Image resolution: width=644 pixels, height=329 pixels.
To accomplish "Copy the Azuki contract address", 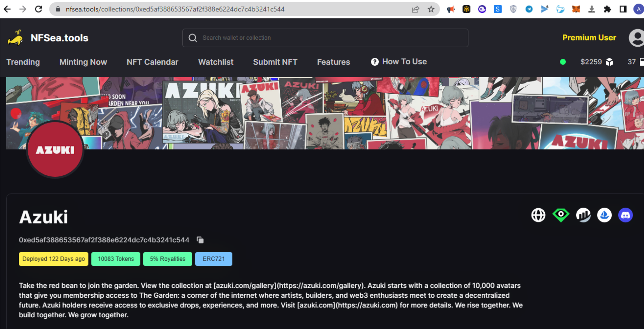I will click(200, 240).
